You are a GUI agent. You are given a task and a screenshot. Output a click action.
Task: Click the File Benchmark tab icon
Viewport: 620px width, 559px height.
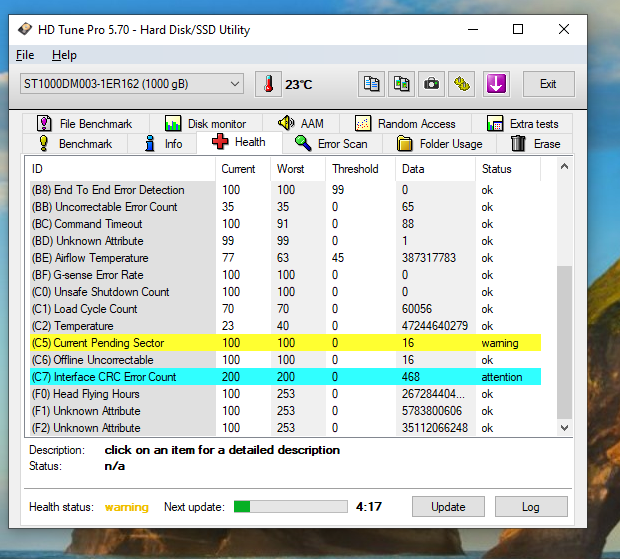click(44, 124)
